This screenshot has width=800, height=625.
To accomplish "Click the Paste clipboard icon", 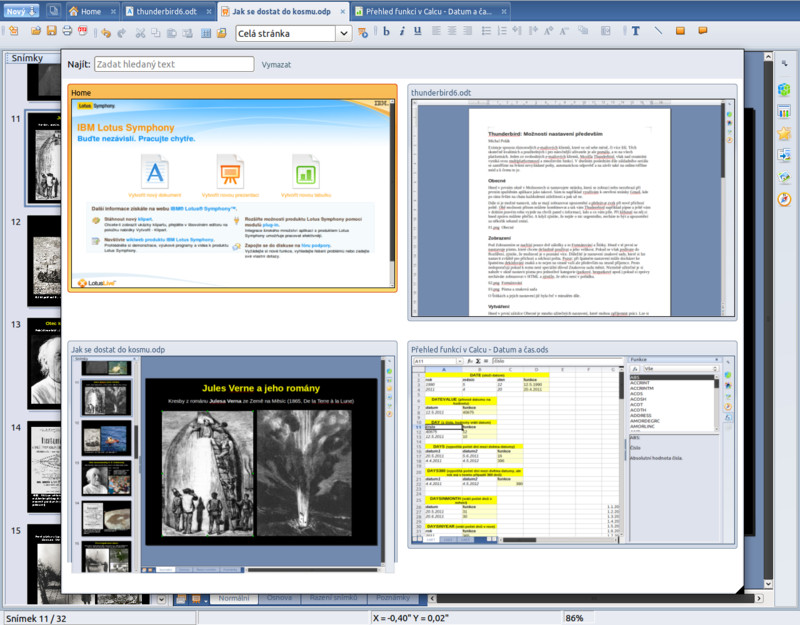I will [x=172, y=33].
